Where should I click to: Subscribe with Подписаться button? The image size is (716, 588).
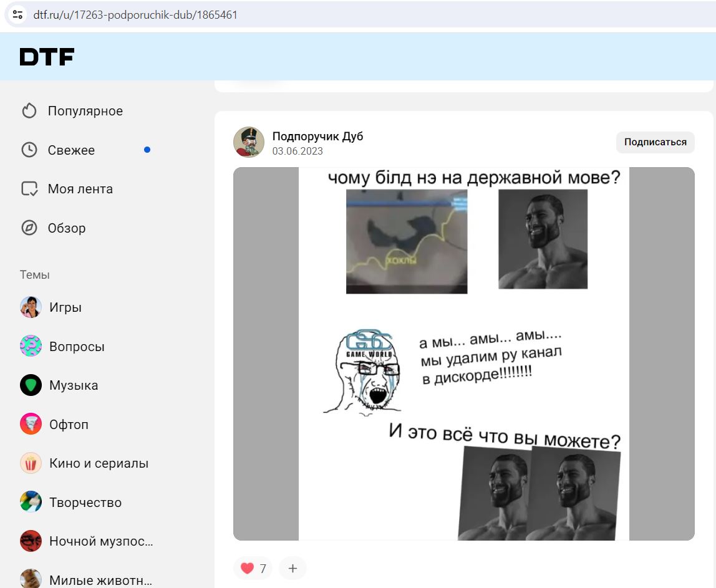[656, 142]
